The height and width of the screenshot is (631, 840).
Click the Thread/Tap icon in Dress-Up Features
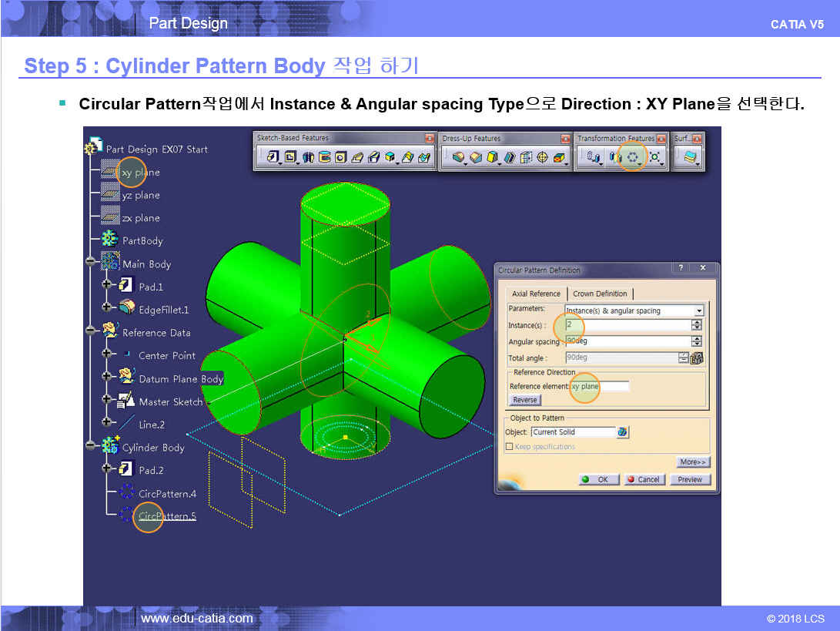[x=542, y=157]
